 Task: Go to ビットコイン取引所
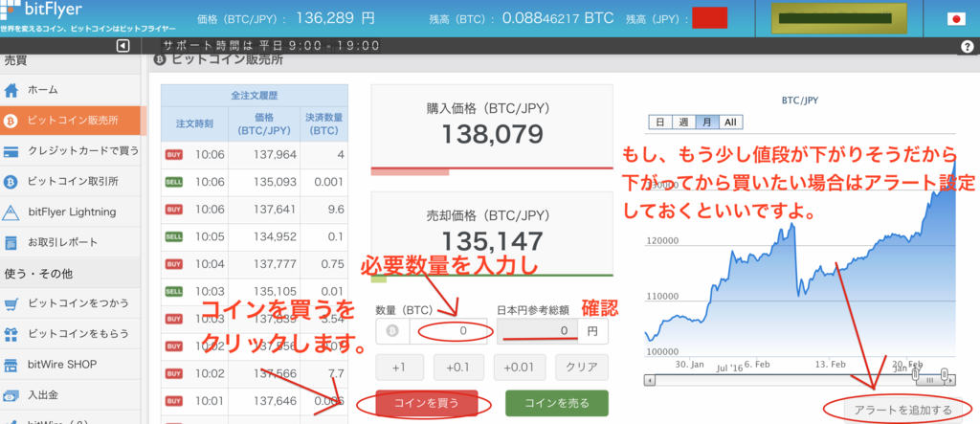pyautogui.click(x=70, y=182)
